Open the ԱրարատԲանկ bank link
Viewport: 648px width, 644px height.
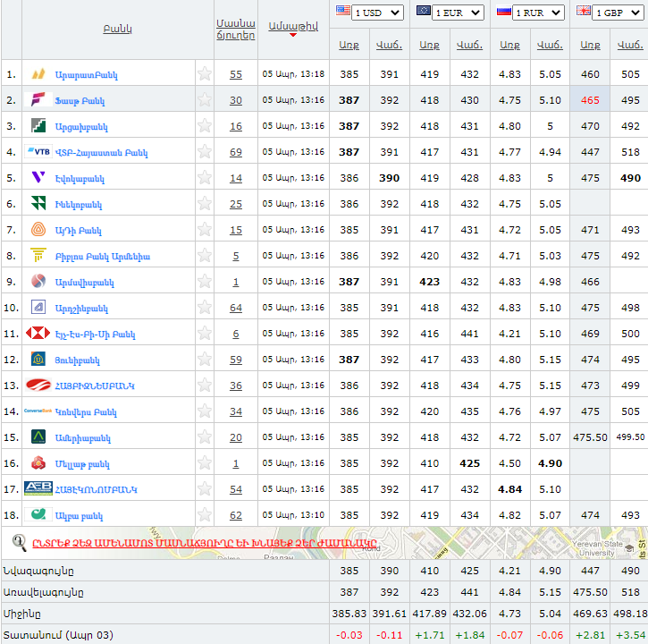coord(87,75)
